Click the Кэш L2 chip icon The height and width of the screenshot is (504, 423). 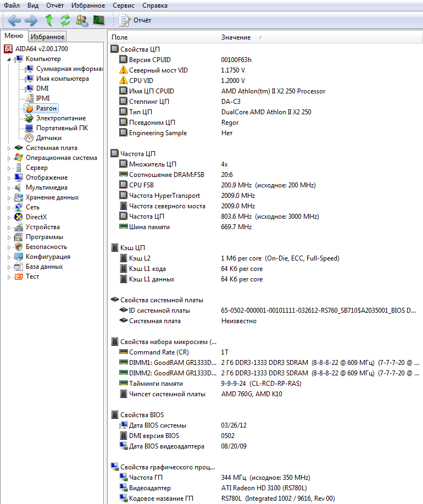tap(124, 258)
